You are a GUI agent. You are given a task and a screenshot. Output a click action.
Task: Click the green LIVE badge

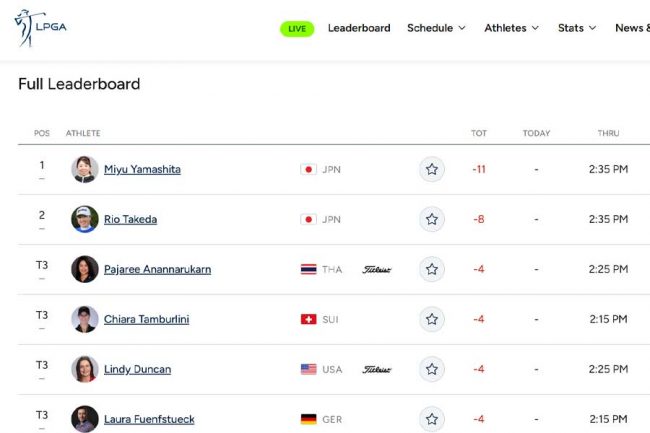297,28
